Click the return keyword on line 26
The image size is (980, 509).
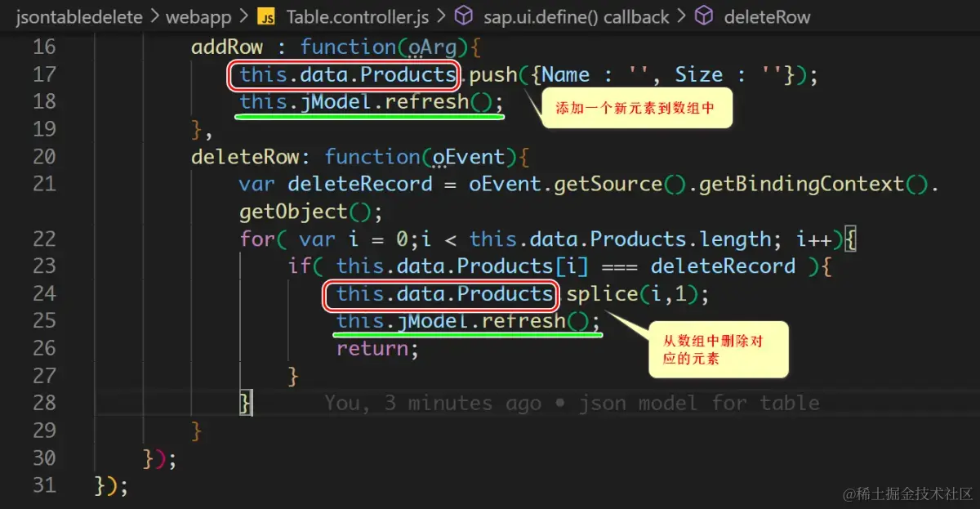pos(372,349)
